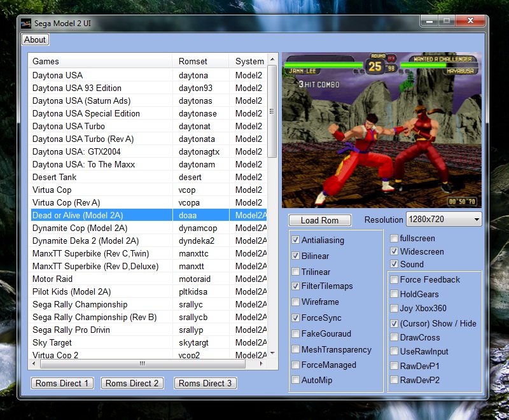The width and height of the screenshot is (509, 420).
Task: Enable the Trilinear checkbox
Action: click(295, 272)
